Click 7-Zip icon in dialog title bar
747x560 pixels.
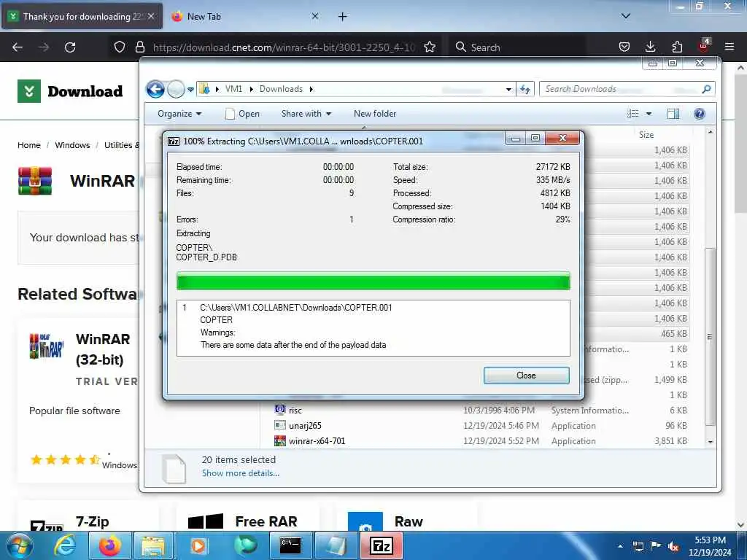[x=174, y=141]
